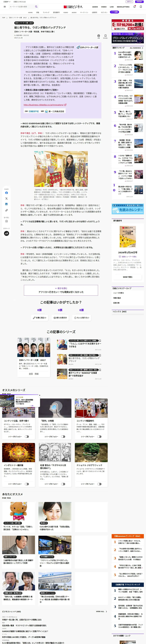This screenshot has width=146, height=644.
Task: Click the sidebar read-later bookmark icon
Action: pyautogui.click(x=7, y=221)
